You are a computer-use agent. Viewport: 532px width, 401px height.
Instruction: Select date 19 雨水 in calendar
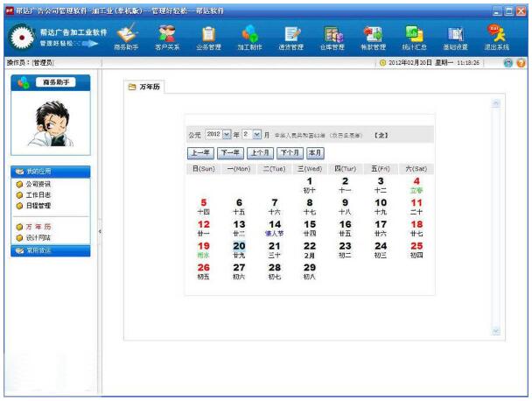[x=204, y=250]
